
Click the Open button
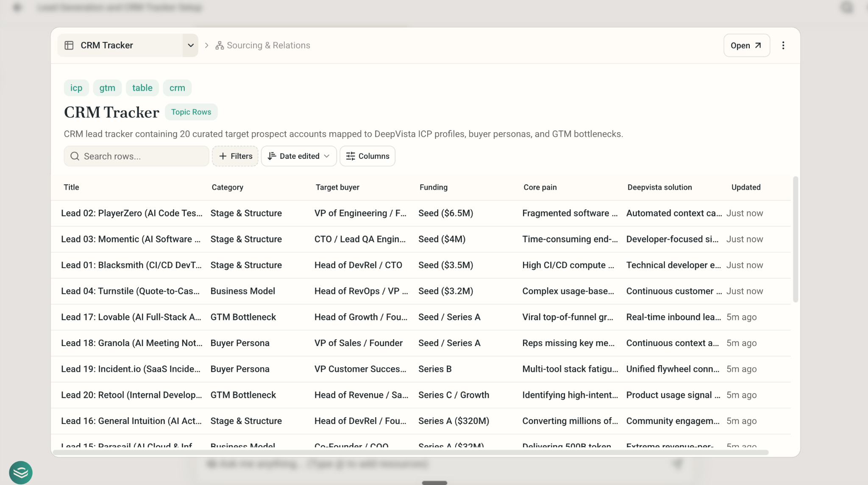tap(746, 45)
